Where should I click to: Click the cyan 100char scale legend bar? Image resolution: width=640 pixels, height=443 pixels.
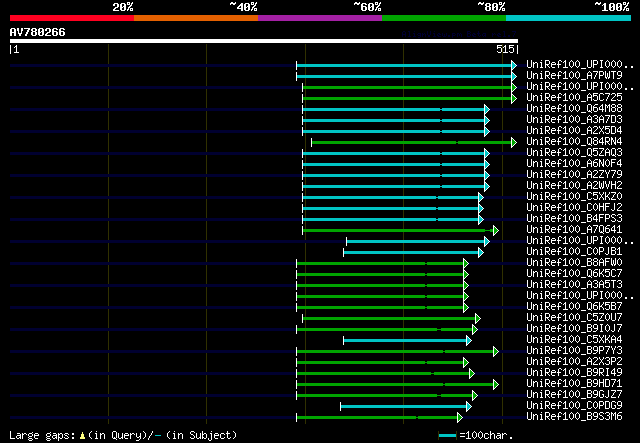tap(447, 436)
